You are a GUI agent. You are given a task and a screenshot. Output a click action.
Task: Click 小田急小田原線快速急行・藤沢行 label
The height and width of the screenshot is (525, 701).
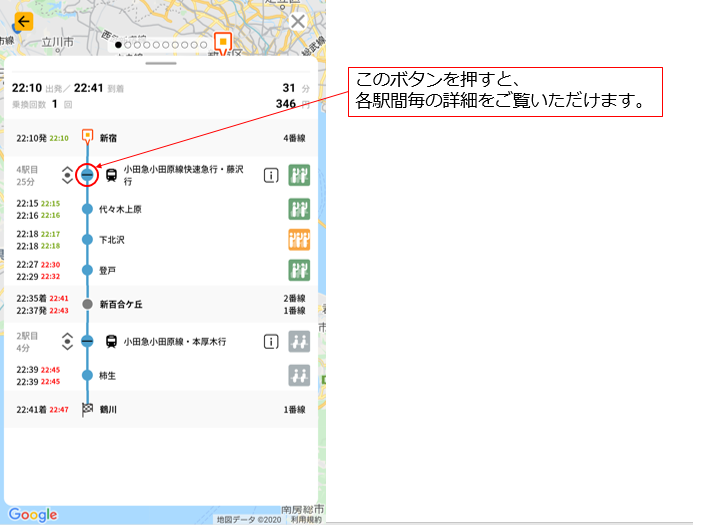[x=184, y=175]
